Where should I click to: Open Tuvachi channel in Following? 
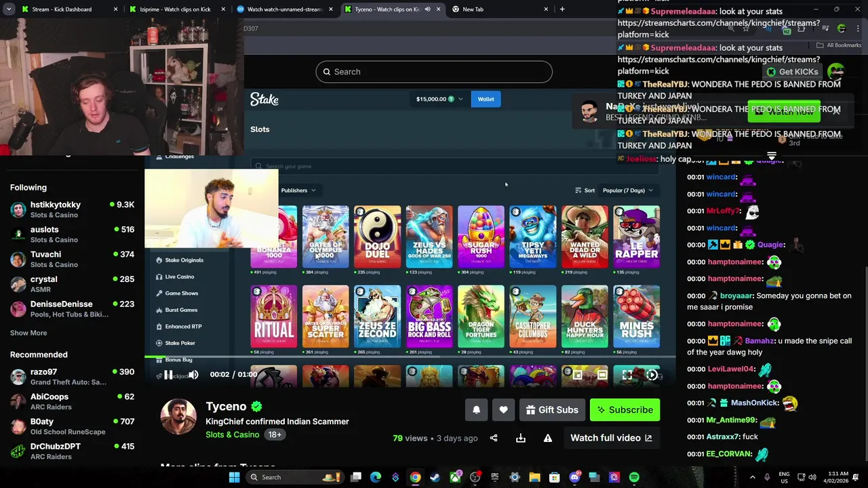(72, 259)
